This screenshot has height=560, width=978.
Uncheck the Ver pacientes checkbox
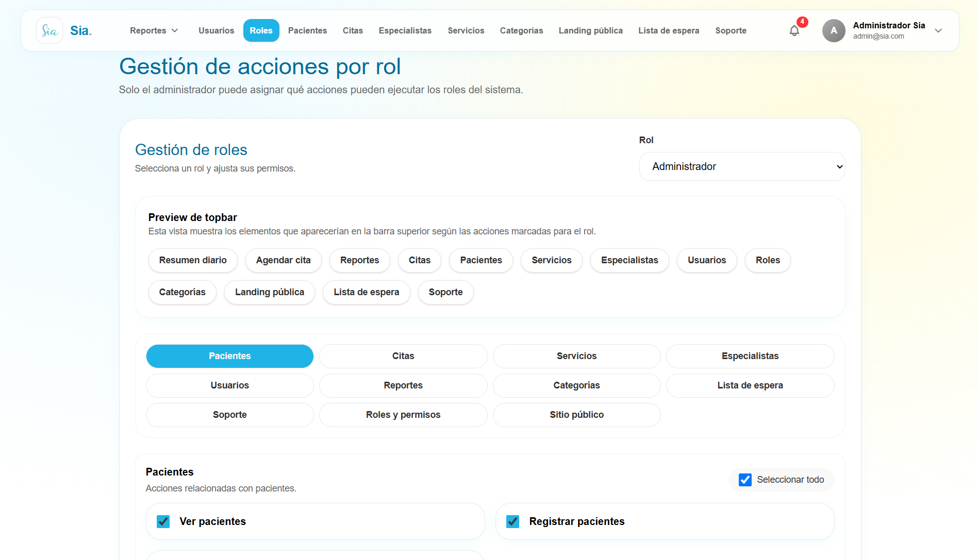[163, 521]
